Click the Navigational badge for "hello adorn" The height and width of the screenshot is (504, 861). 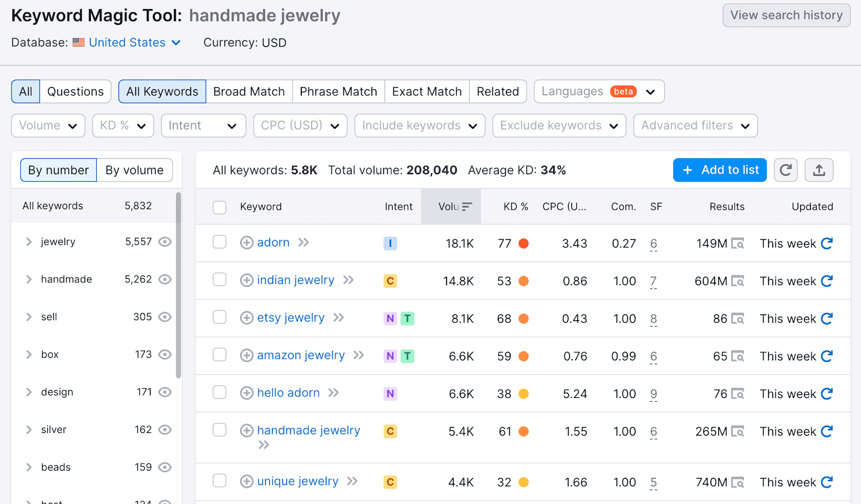[390, 393]
